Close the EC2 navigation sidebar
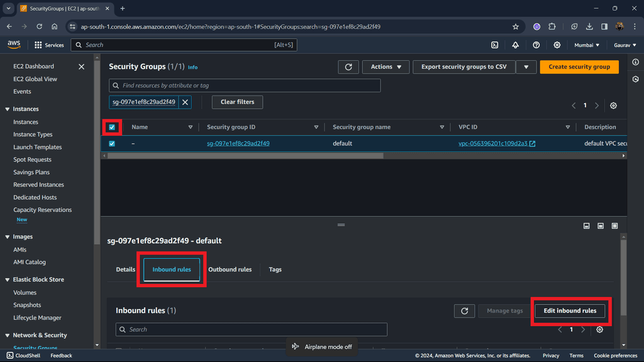The height and width of the screenshot is (362, 644). pyautogui.click(x=81, y=67)
